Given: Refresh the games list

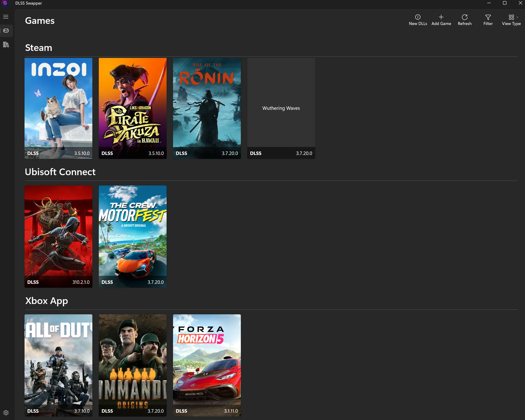Looking at the screenshot, I should pos(465,20).
